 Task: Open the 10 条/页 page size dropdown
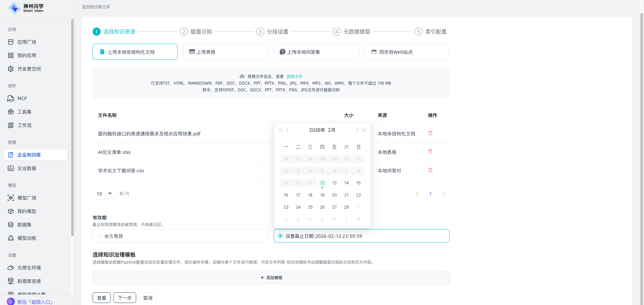coord(104,194)
